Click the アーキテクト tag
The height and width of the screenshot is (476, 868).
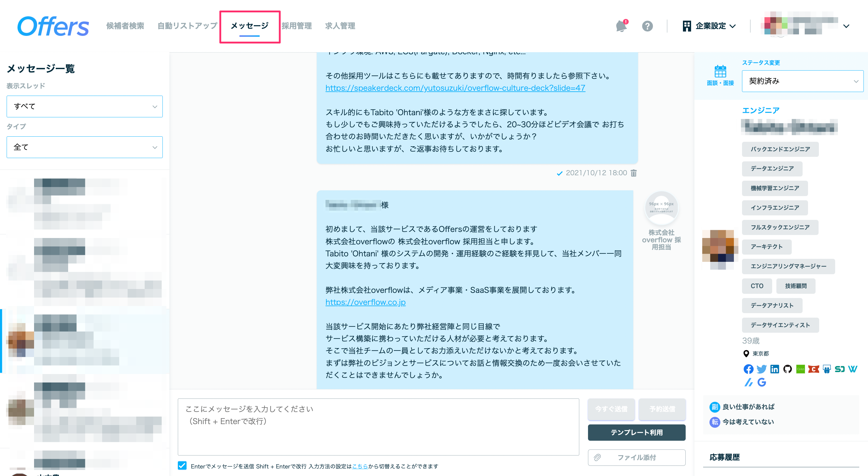point(766,247)
